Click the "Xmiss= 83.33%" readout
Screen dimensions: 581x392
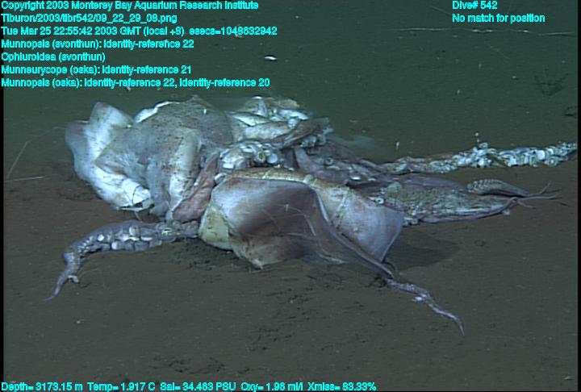pyautogui.click(x=343, y=387)
